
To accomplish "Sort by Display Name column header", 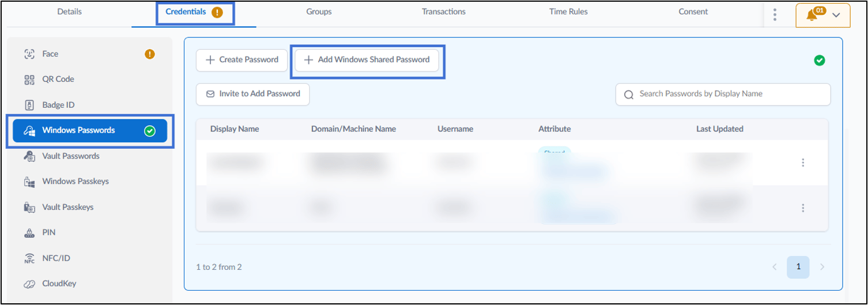I will tap(235, 129).
